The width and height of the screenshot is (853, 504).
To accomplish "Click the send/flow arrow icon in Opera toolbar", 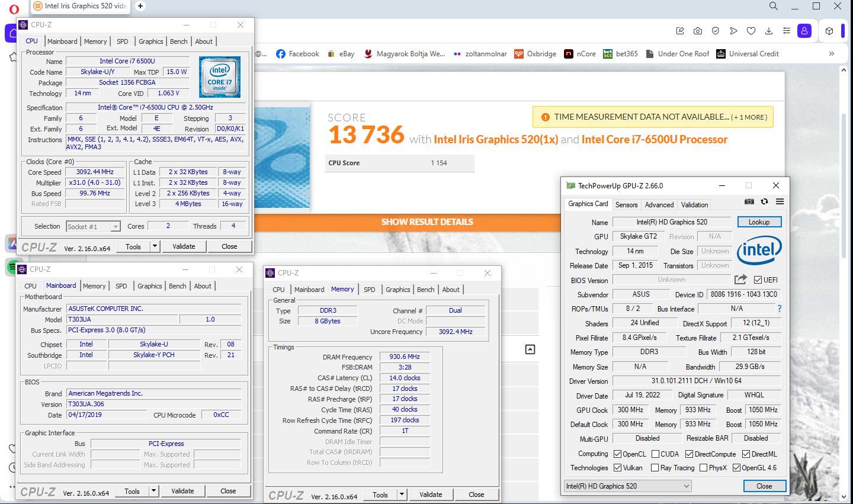I will click(733, 31).
